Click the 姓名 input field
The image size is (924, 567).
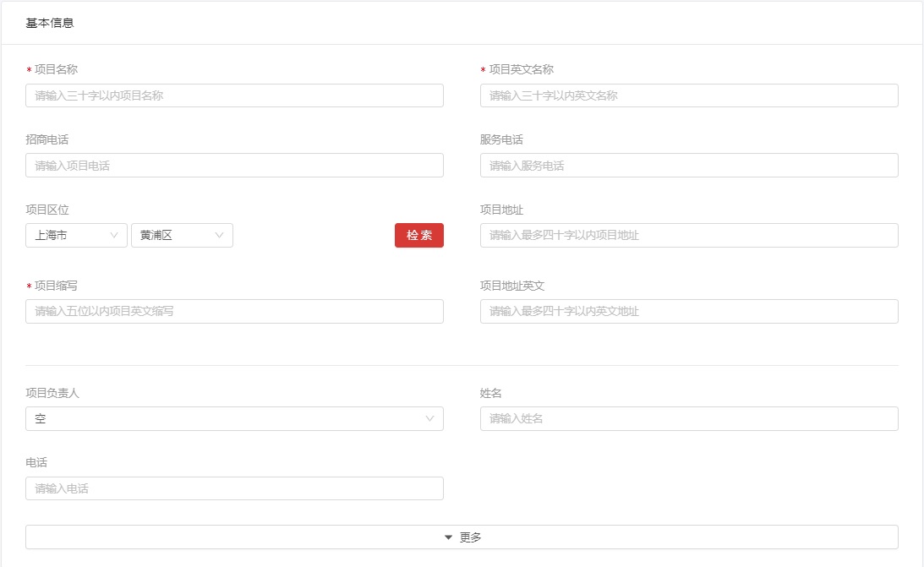(688, 419)
